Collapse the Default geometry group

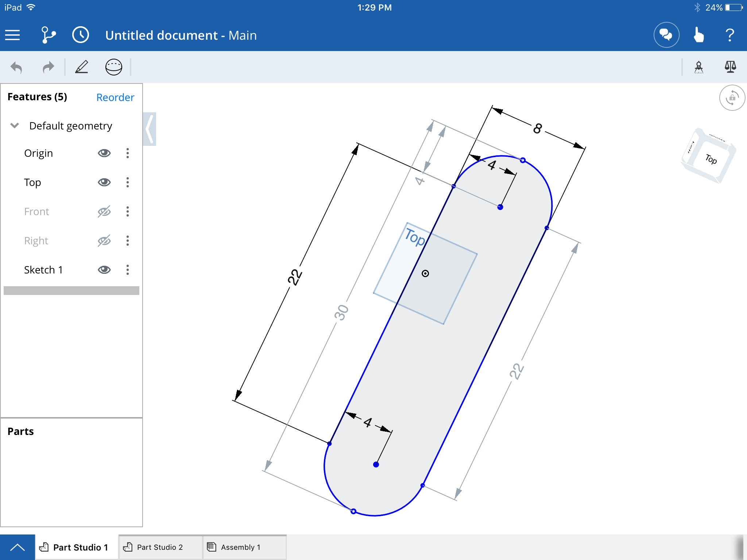click(x=15, y=126)
